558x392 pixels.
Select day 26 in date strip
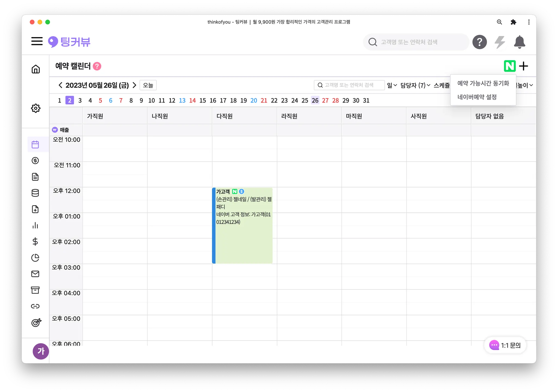coord(315,100)
